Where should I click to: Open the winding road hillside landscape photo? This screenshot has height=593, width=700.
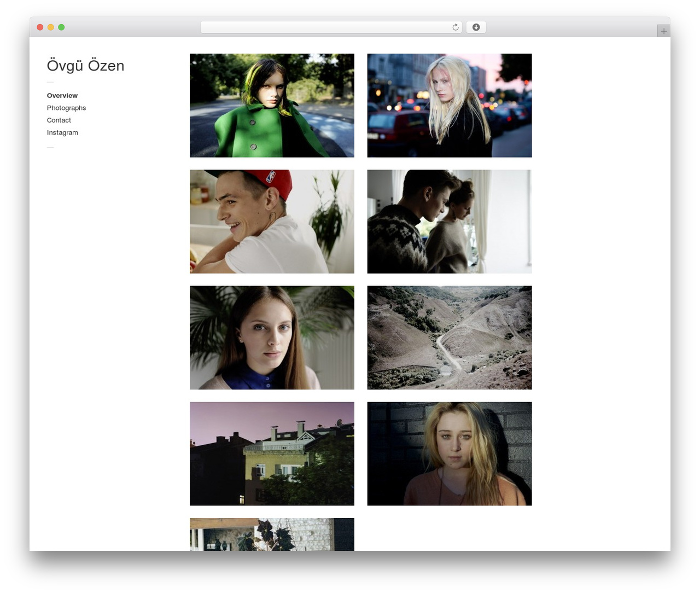[x=450, y=338]
